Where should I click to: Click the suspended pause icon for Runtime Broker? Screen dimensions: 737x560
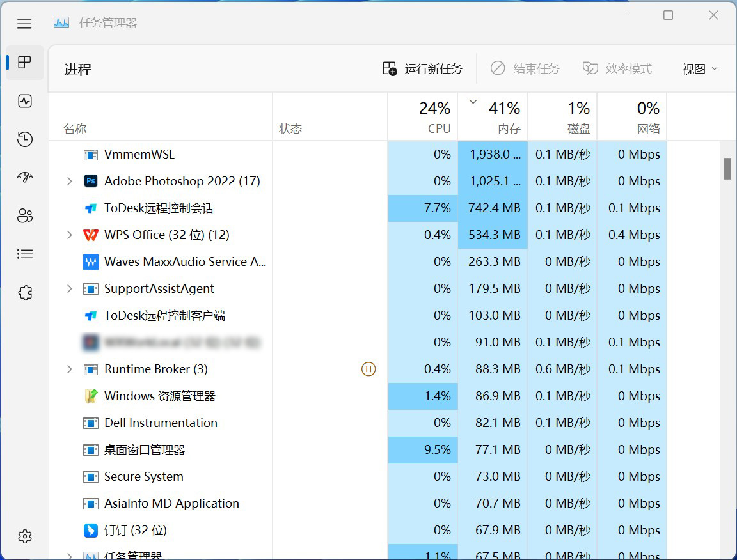pyautogui.click(x=368, y=369)
